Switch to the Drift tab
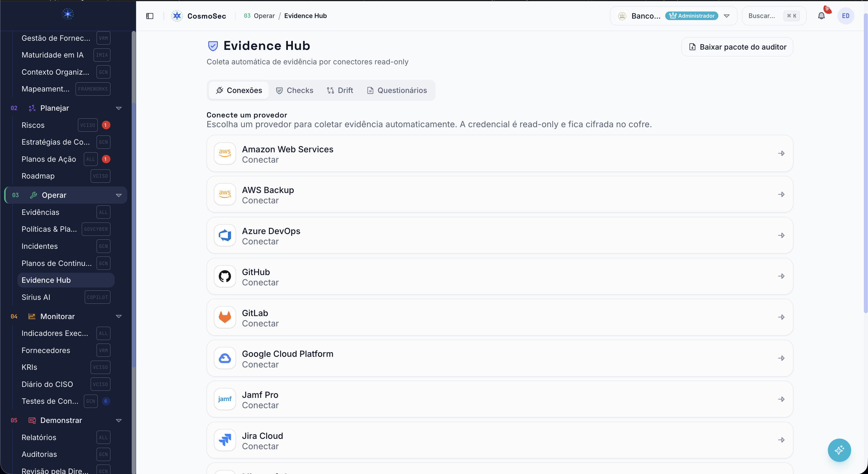The image size is (868, 474). [x=340, y=90]
